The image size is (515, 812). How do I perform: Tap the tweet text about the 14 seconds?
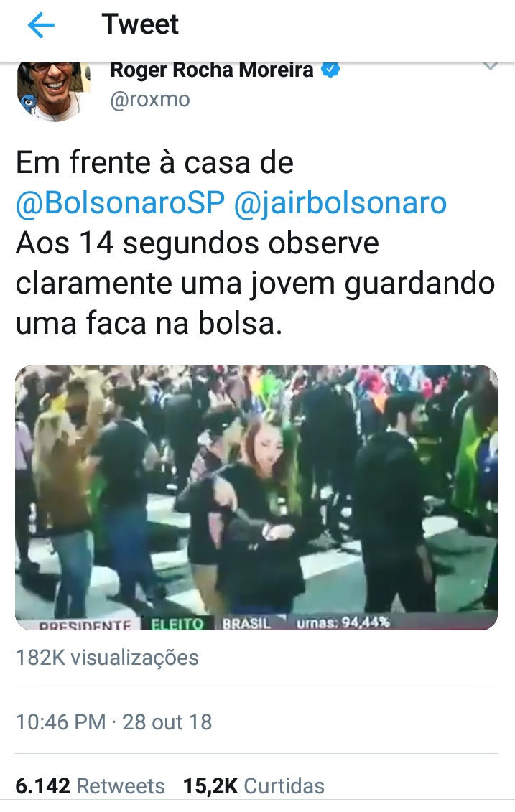click(255, 283)
